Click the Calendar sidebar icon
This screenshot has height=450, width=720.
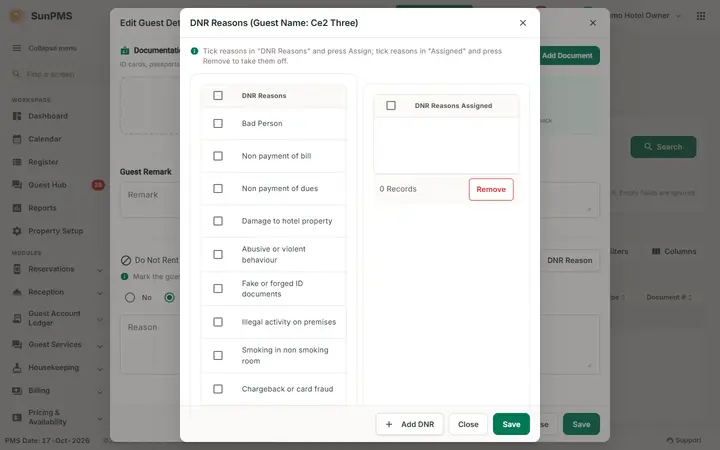point(17,139)
